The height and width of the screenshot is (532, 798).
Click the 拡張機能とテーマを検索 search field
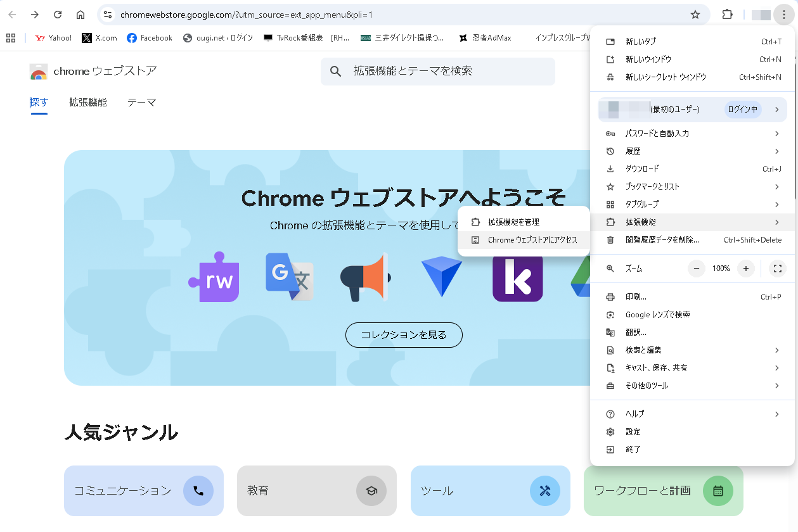click(437, 72)
